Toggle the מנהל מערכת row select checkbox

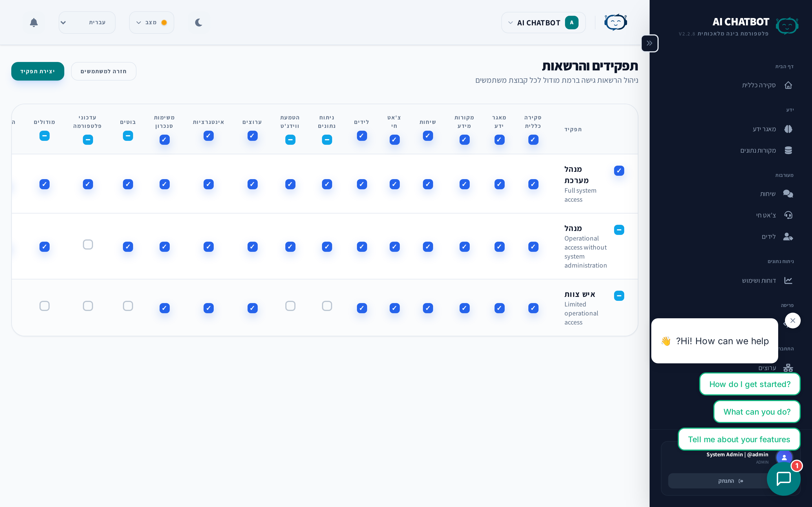(x=619, y=171)
